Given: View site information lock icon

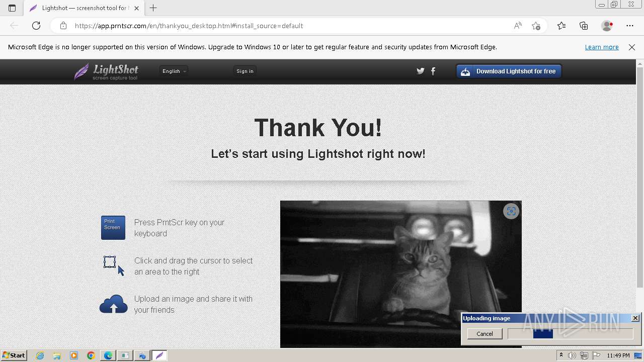Looking at the screenshot, I should point(63,26).
